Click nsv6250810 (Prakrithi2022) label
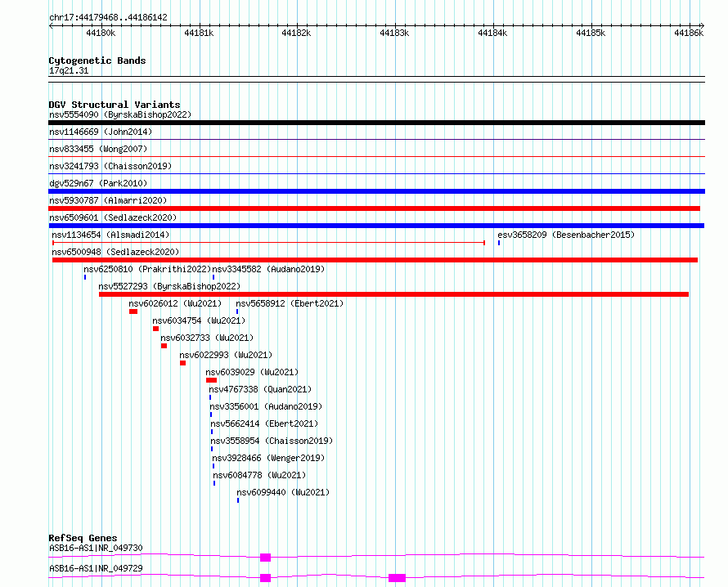The image size is (728, 587). (147, 269)
